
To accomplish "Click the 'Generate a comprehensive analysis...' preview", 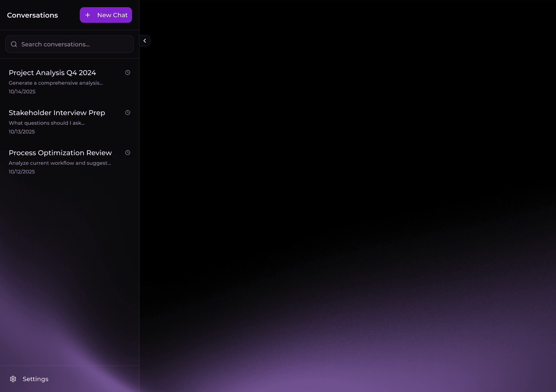I will pos(56,83).
